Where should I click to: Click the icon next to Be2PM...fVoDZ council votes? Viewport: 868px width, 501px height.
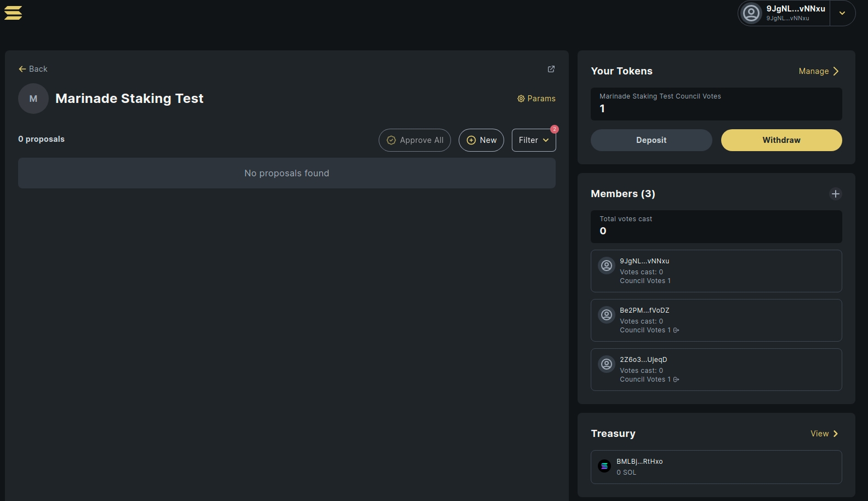pos(676,330)
